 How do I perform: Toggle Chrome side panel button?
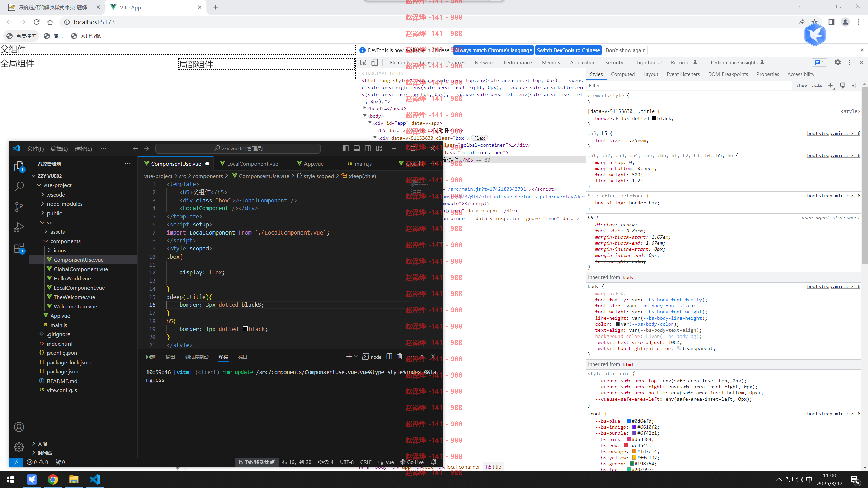(x=831, y=22)
